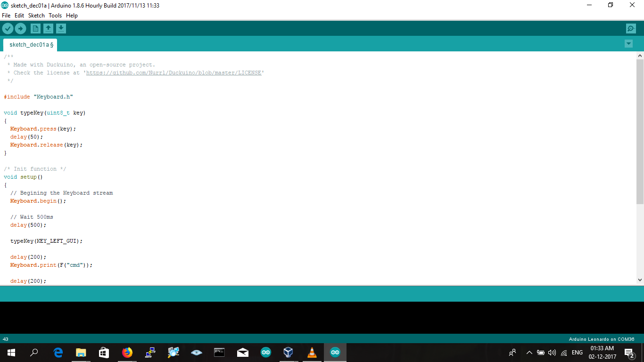Click the 'Keyboard.print(F("cmd"));' line

51,265
